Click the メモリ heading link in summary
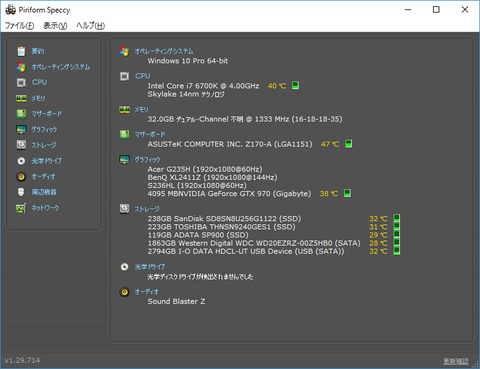 [x=141, y=109]
